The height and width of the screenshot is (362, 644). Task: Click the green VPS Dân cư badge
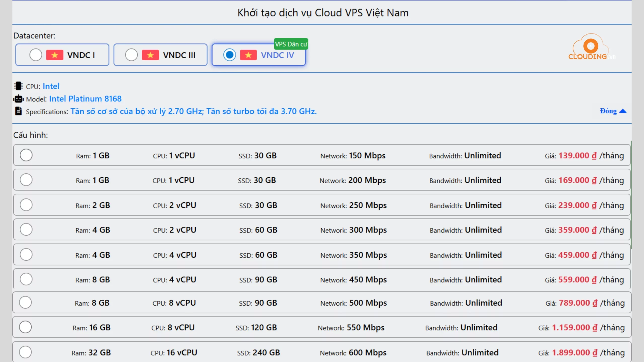pyautogui.click(x=291, y=44)
